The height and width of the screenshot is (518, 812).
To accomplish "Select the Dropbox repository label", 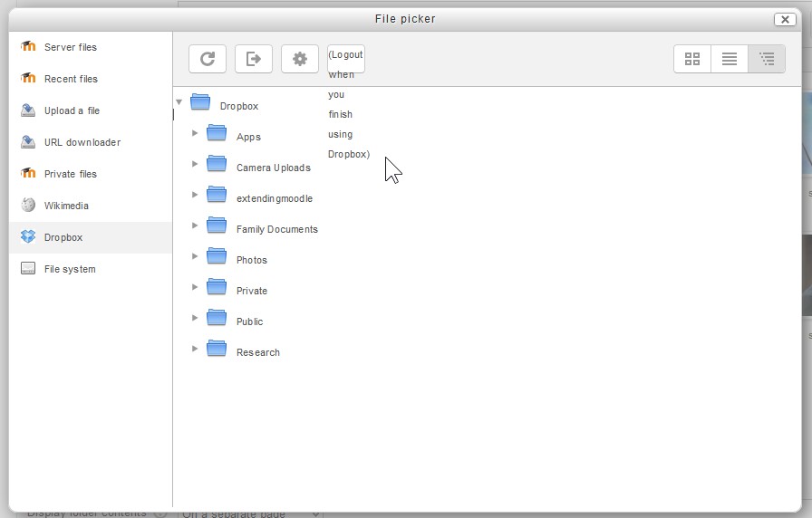I will pos(63,237).
